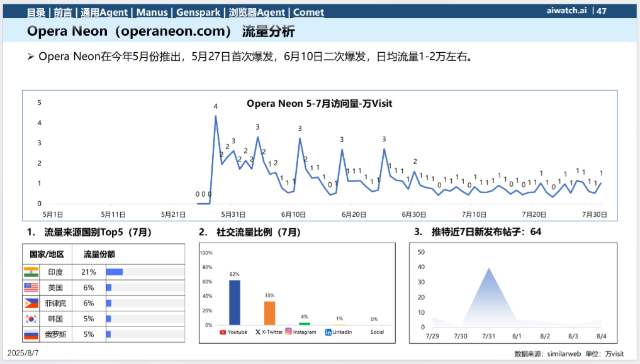This screenshot has width=640, height=364.
Task: Click the page number 47
Action: click(601, 11)
